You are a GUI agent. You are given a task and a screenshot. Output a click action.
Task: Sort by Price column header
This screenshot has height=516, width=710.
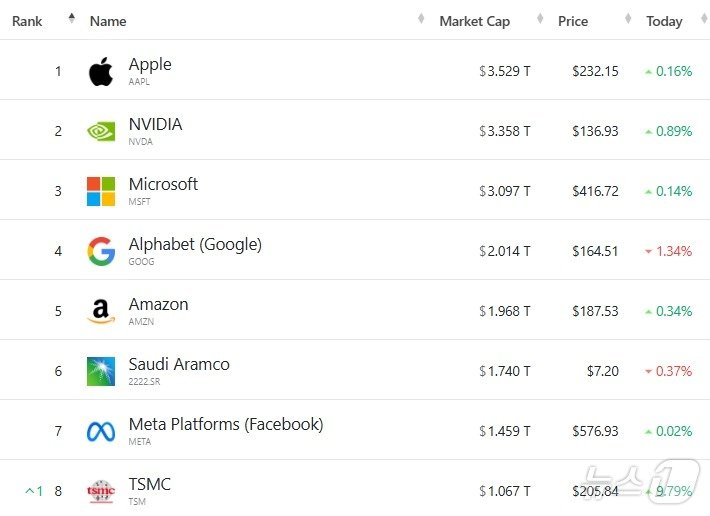[x=573, y=21]
